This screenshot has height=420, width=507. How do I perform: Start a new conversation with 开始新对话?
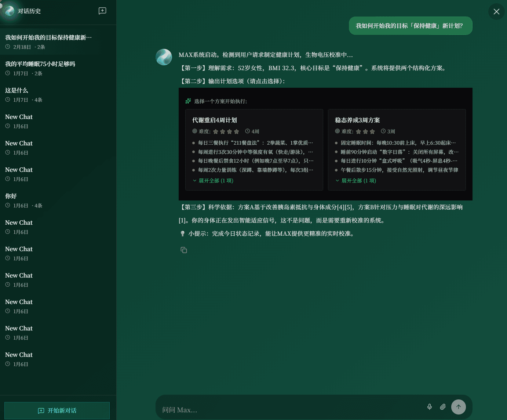point(57,410)
